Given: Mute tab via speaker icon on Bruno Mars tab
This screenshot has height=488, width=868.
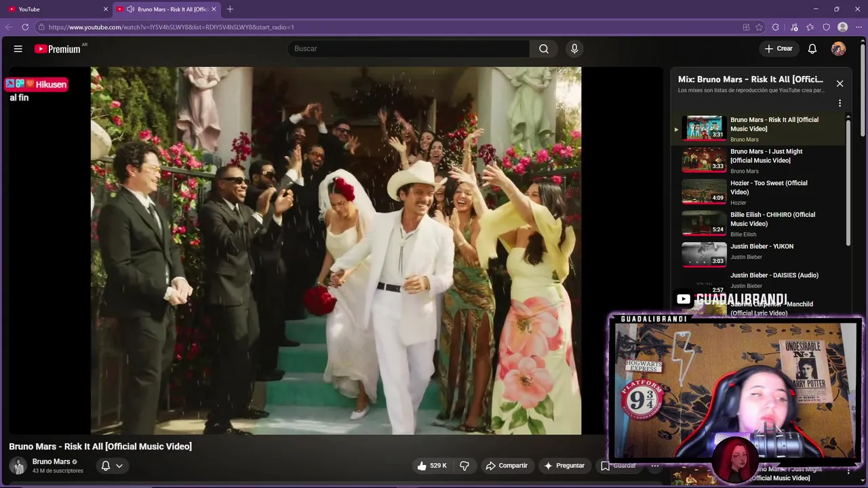Looking at the screenshot, I should click(x=130, y=9).
